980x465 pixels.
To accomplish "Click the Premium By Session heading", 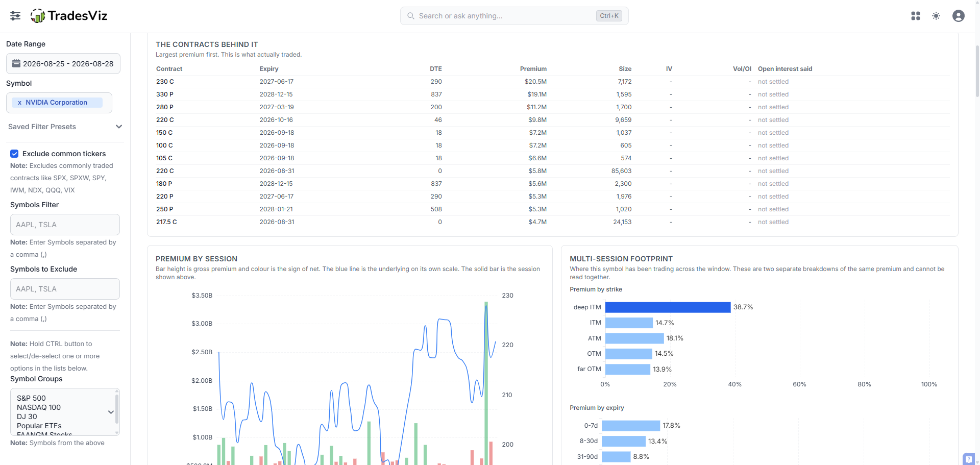I will click(197, 259).
